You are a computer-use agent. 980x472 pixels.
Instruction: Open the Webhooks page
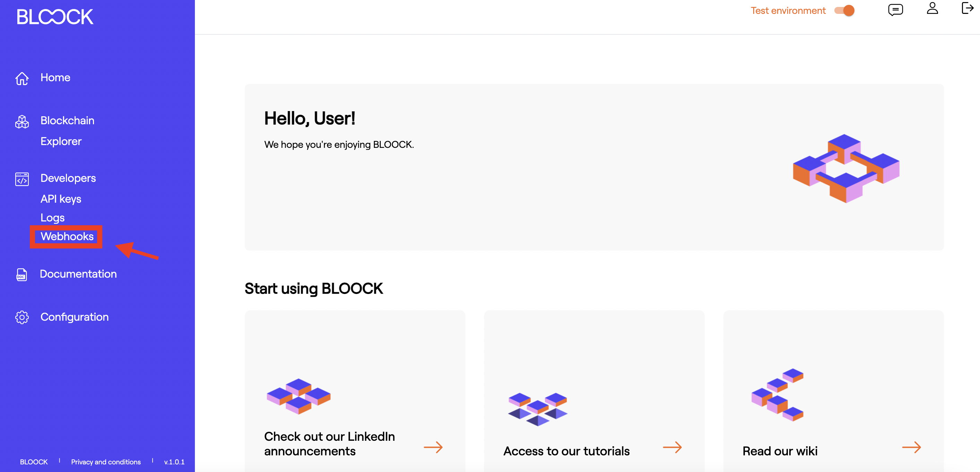point(67,237)
